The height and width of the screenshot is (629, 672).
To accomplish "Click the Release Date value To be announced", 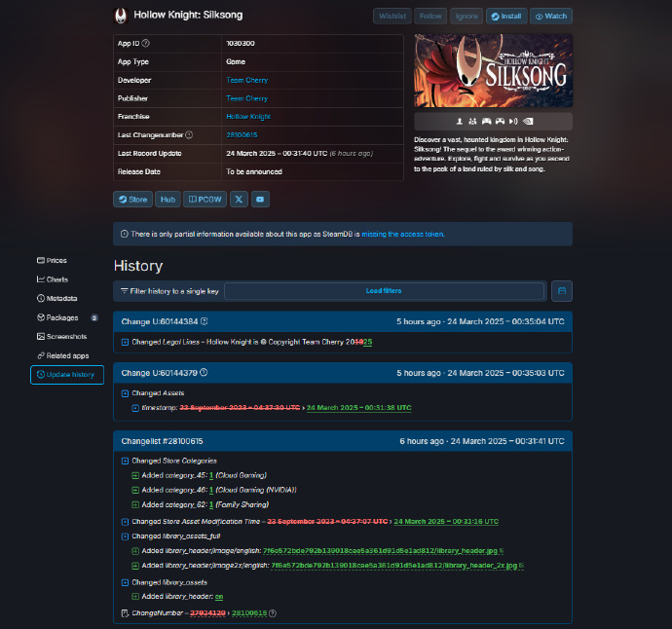I will pyautogui.click(x=254, y=171).
